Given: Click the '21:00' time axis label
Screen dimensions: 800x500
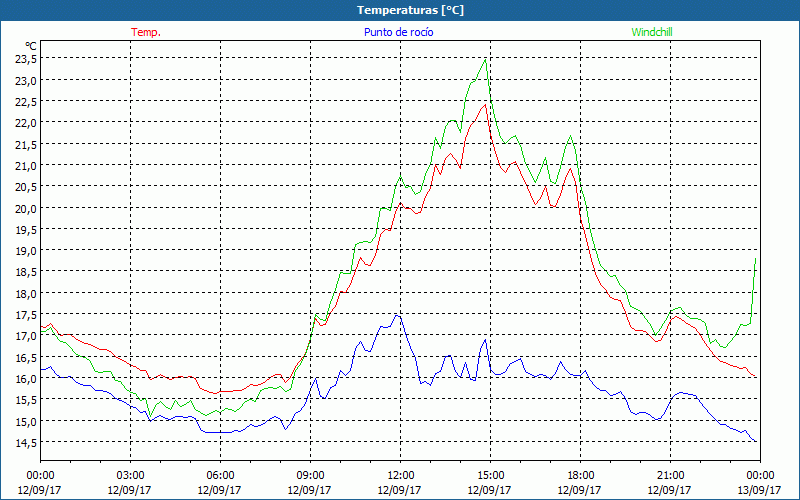Looking at the screenshot, I should tap(670, 476).
